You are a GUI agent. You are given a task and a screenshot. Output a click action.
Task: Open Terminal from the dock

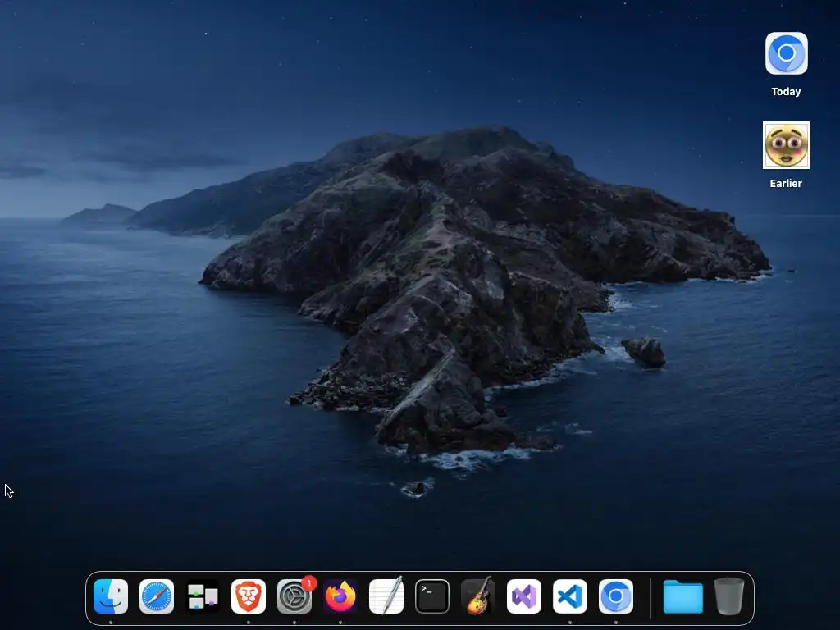(x=432, y=596)
